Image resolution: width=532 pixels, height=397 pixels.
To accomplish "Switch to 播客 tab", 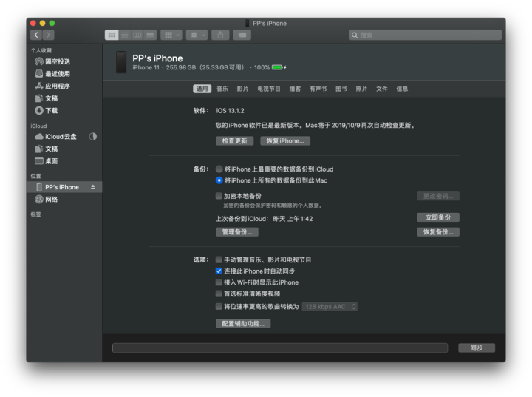I will [295, 89].
